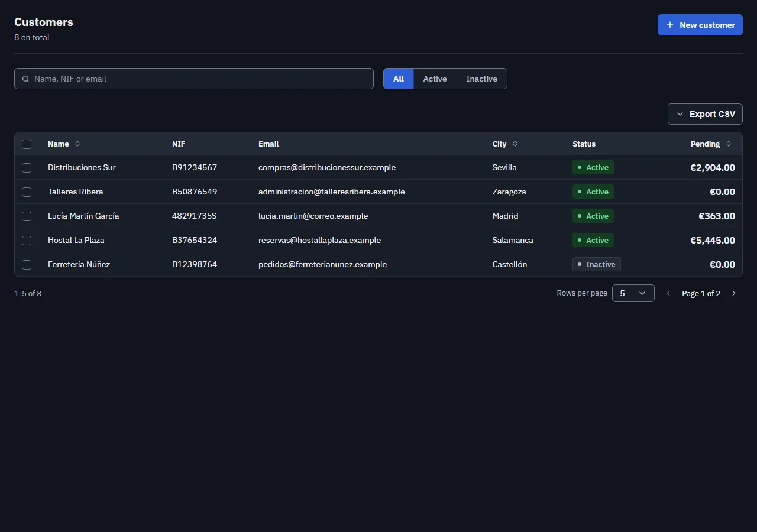This screenshot has height=532, width=757.
Task: Click email compras@distribucionessur.example
Action: (327, 168)
